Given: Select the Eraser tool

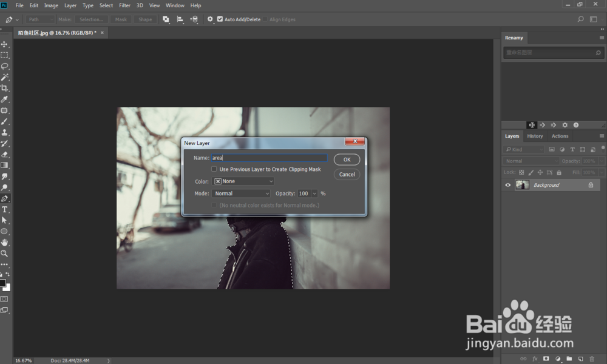Looking at the screenshot, I should (x=4, y=154).
